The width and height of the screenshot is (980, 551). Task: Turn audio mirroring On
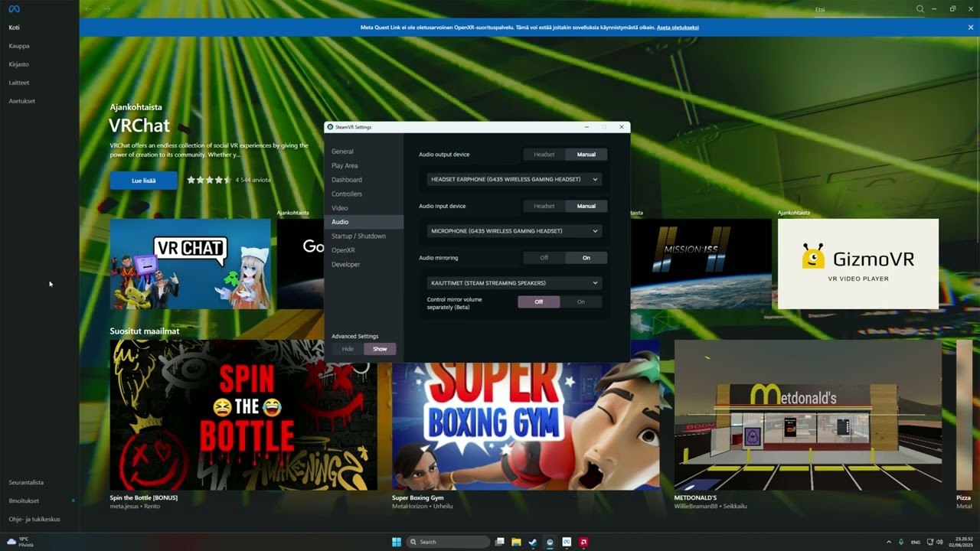point(586,258)
